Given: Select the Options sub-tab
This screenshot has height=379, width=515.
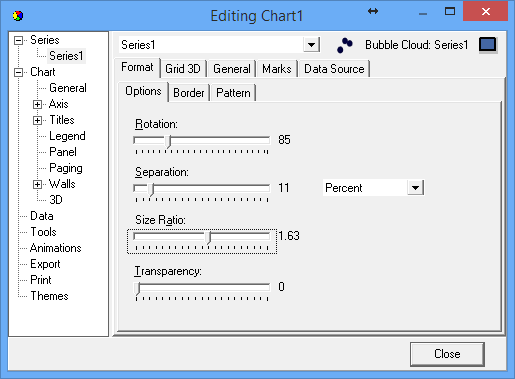Looking at the screenshot, I should [143, 91].
